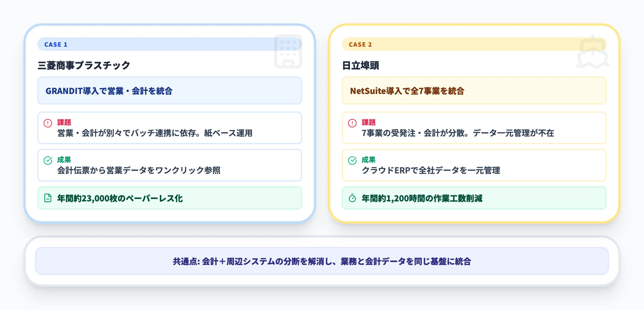Select the CASE 2 badge
The height and width of the screenshot is (310, 644).
pos(360,44)
